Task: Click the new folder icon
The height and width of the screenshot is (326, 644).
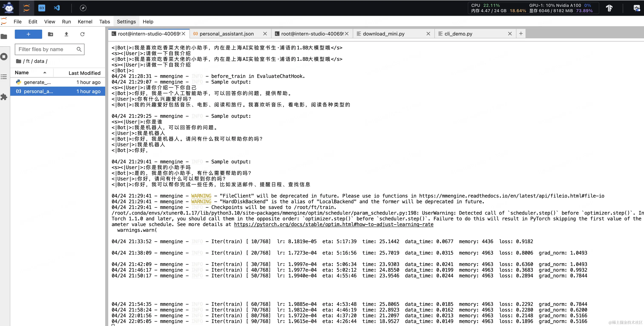Action: coord(50,34)
